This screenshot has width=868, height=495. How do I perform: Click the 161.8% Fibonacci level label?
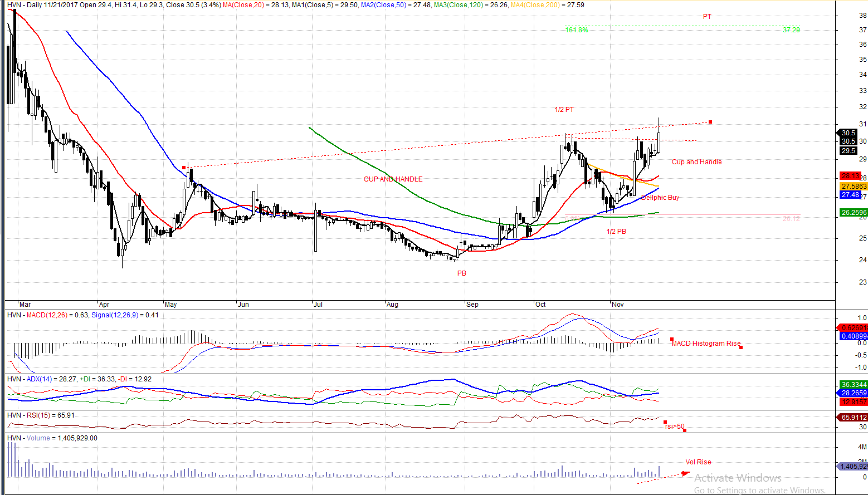click(x=577, y=30)
